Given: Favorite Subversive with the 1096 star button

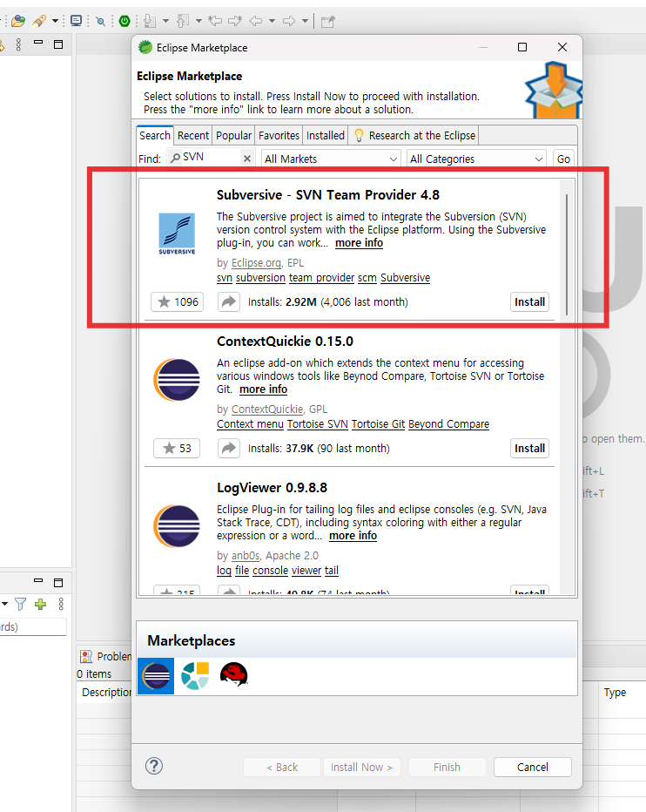Looking at the screenshot, I should tap(177, 302).
